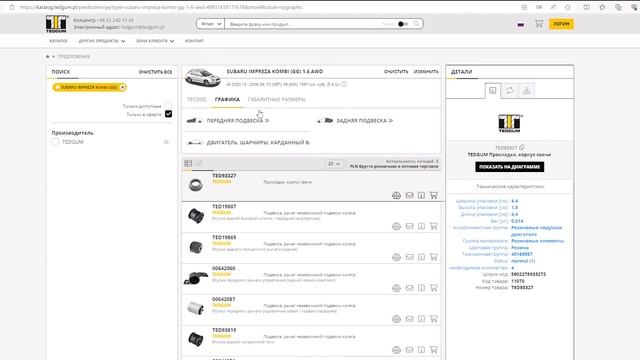Open vehicle usage icon for 00642057
This screenshot has height=360, width=640.
coord(396,319)
